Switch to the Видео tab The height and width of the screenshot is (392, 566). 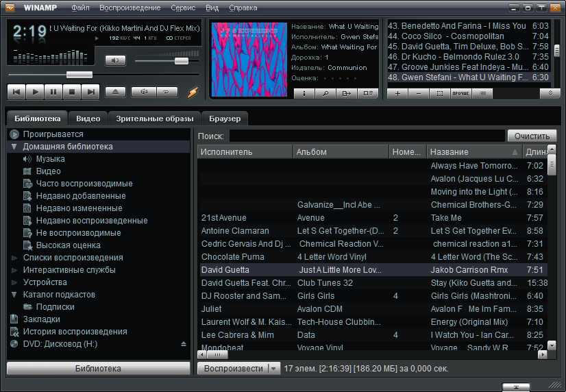(x=88, y=119)
